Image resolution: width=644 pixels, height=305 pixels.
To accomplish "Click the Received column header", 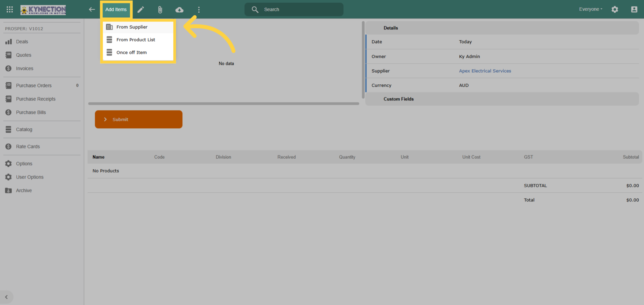I will (x=287, y=157).
